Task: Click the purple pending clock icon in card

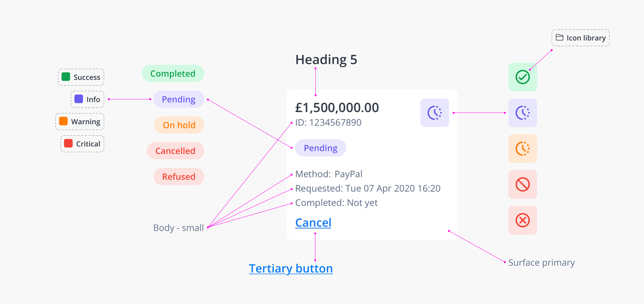Action: click(x=435, y=113)
